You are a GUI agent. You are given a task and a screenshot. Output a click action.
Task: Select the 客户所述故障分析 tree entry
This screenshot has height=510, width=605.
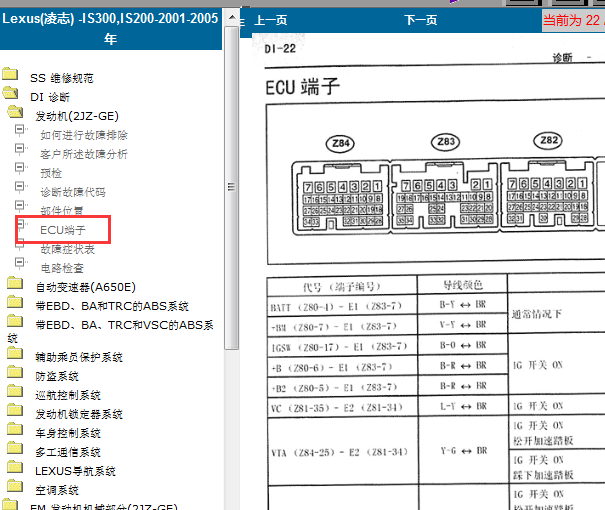[x=84, y=154]
